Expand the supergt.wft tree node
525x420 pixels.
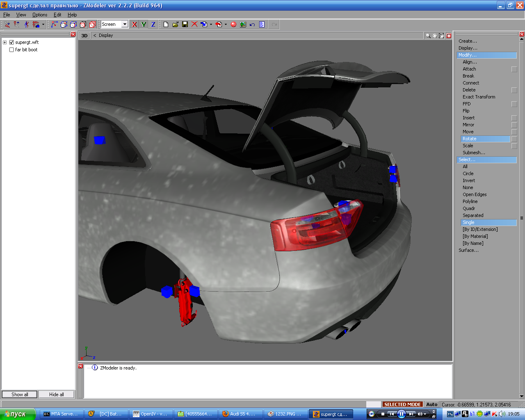tap(5, 42)
